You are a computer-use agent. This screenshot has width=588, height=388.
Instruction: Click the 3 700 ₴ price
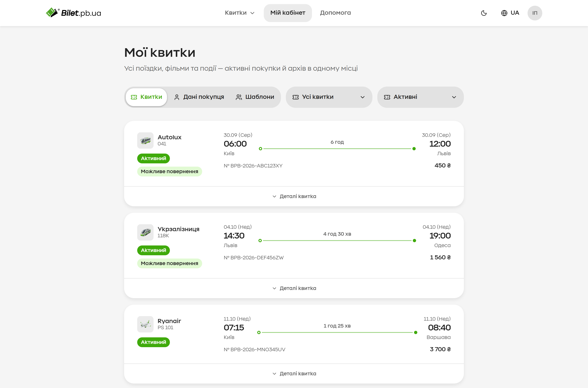[440, 349]
